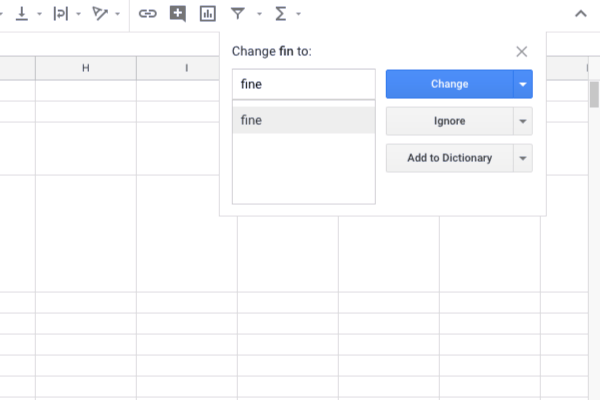The height and width of the screenshot is (400, 600).
Task: Click the text wrapping icon
Action: coord(59,14)
